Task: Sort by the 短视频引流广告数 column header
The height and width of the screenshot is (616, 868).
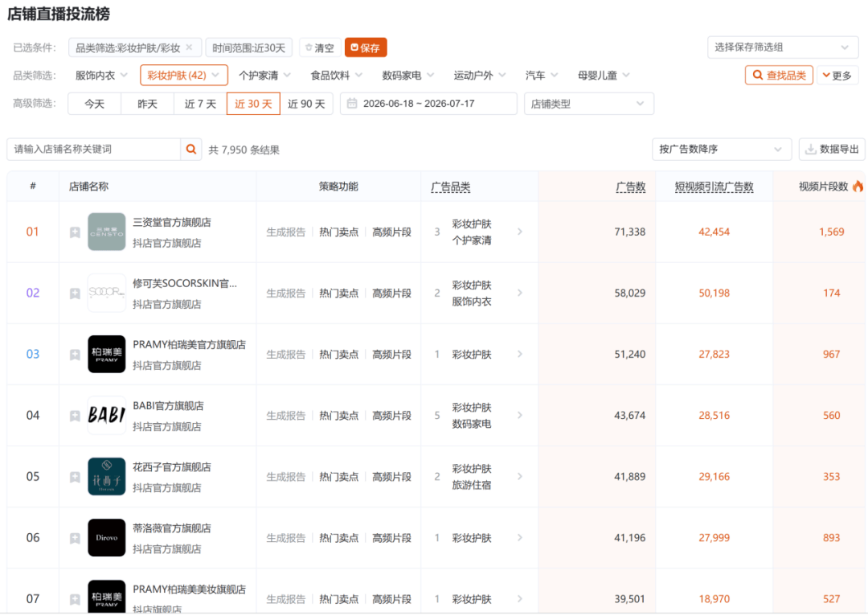Action: click(714, 187)
